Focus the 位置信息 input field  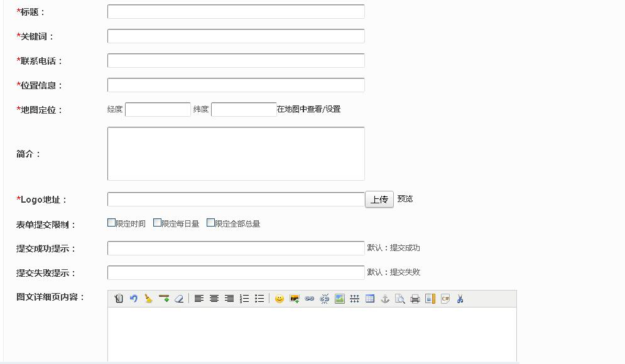pos(236,85)
